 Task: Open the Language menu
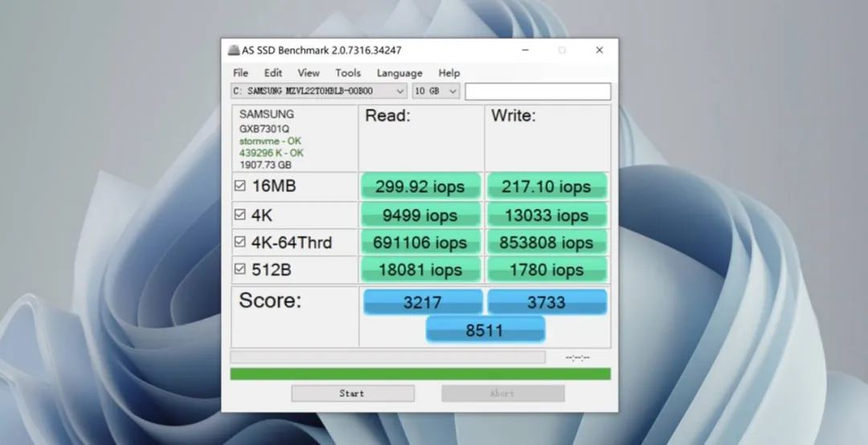399,73
